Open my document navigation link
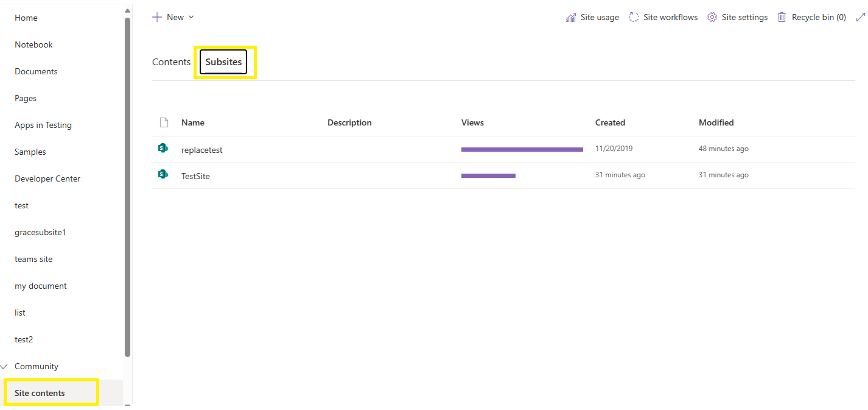The width and height of the screenshot is (868, 410). pyautogui.click(x=41, y=286)
